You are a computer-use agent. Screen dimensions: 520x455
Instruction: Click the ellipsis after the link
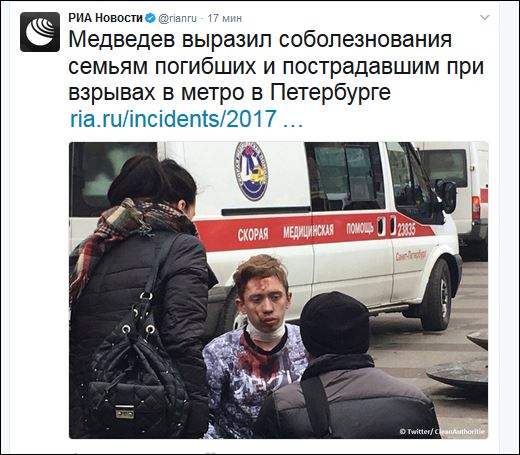(x=292, y=120)
